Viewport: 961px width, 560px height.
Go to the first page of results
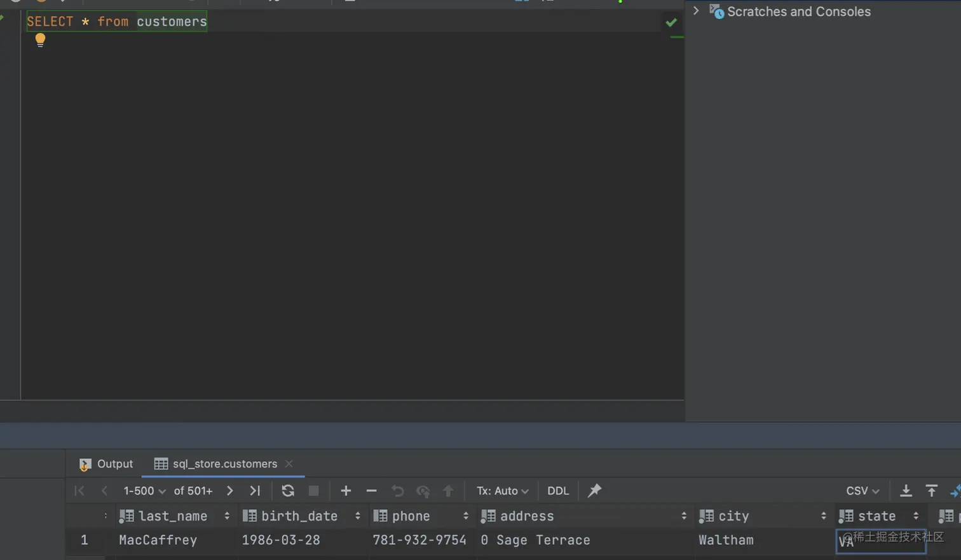coord(79,491)
